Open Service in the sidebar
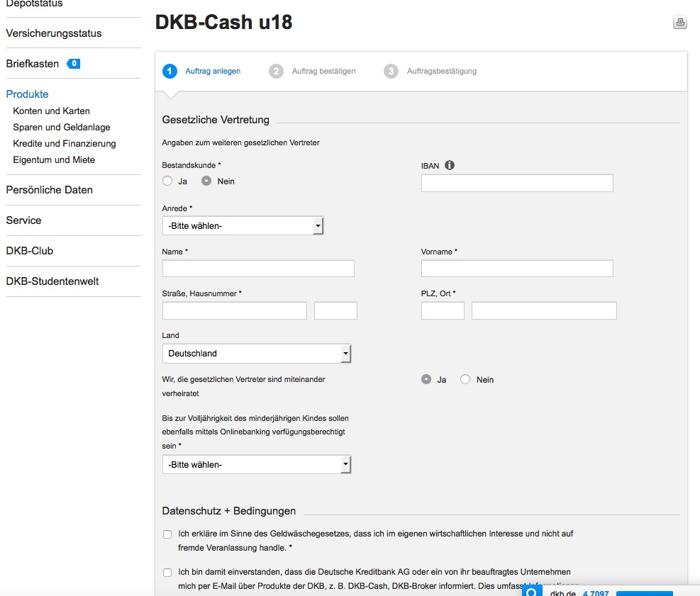 (x=23, y=220)
